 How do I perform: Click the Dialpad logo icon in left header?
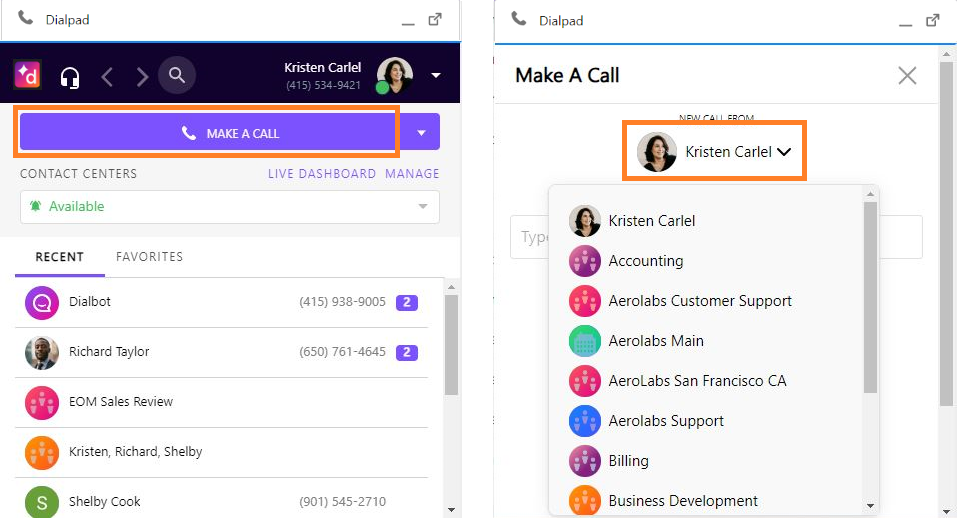click(27, 76)
